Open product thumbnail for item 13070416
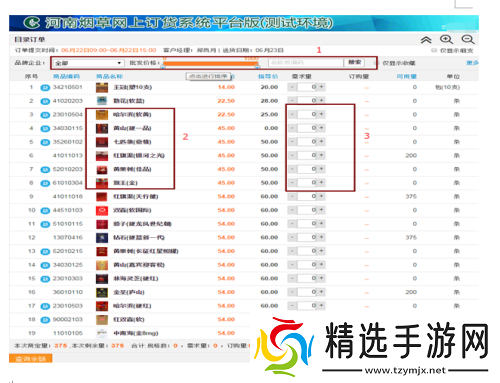The height and width of the screenshot is (383, 500). point(102,238)
